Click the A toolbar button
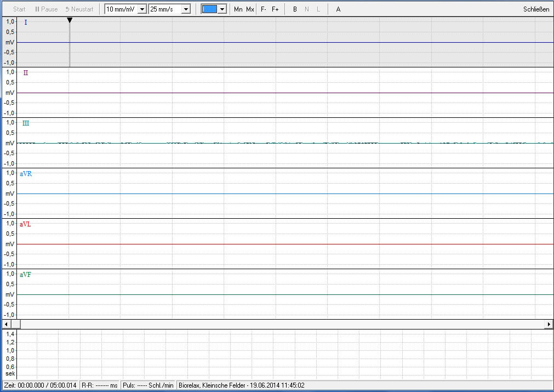The height and width of the screenshot is (392, 554). tap(338, 9)
